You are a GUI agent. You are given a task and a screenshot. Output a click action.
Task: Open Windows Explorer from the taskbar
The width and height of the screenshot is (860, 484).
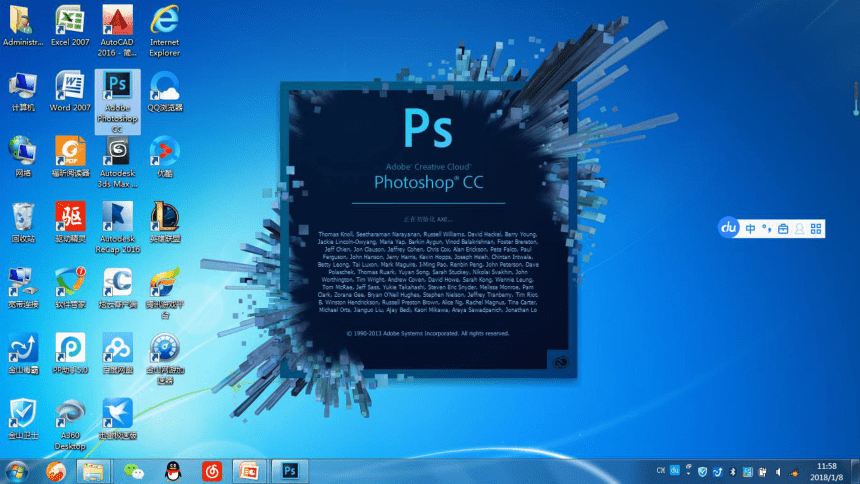(93, 471)
